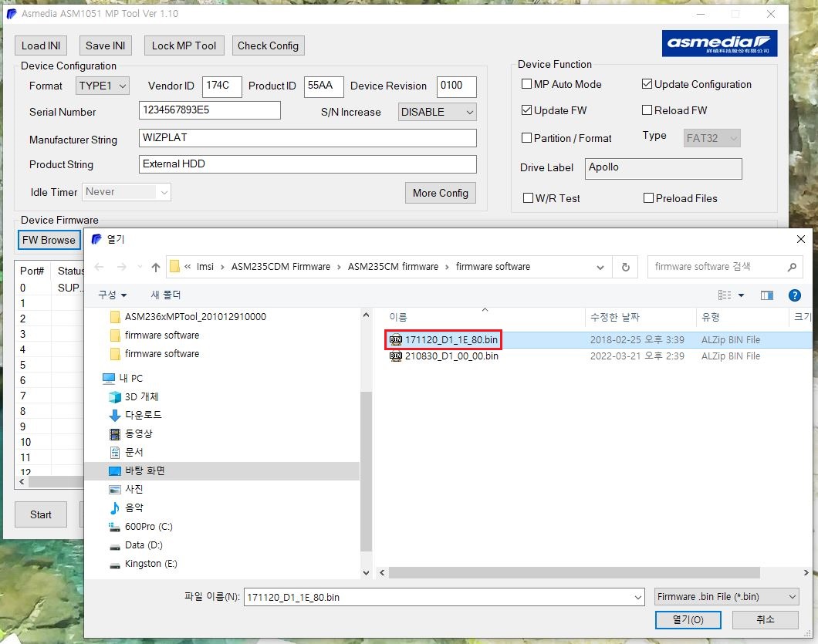Enable the Partition / Format checkbox
Screen dimensions: 818x644
526,137
